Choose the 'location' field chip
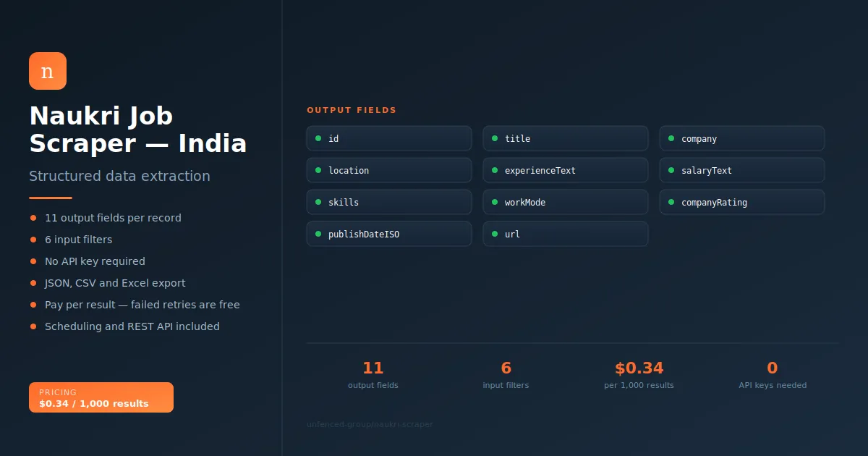This screenshot has height=456, width=868. click(389, 170)
